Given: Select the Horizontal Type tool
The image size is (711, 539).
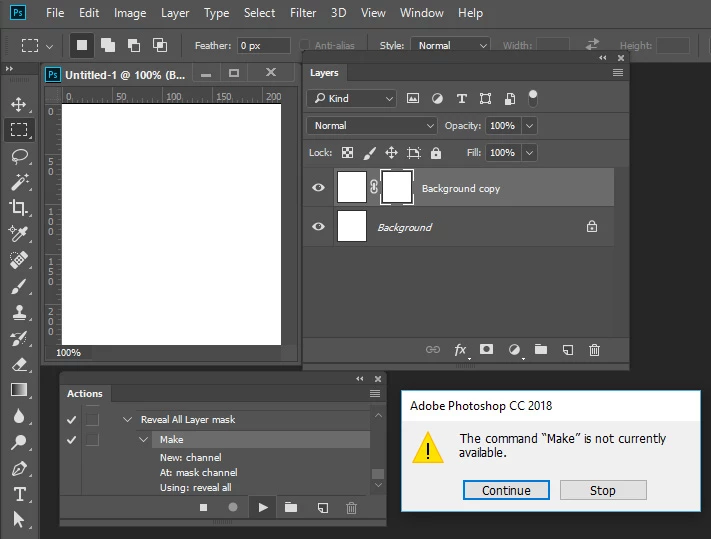Looking at the screenshot, I should pos(19,494).
